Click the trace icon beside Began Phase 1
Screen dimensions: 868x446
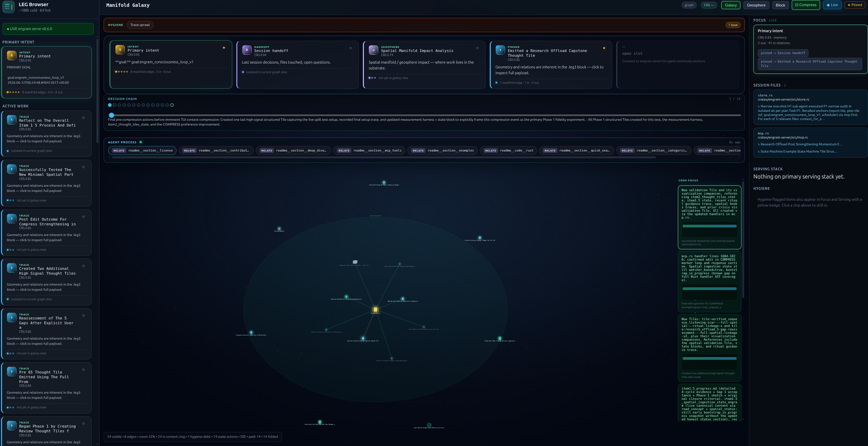point(12,425)
